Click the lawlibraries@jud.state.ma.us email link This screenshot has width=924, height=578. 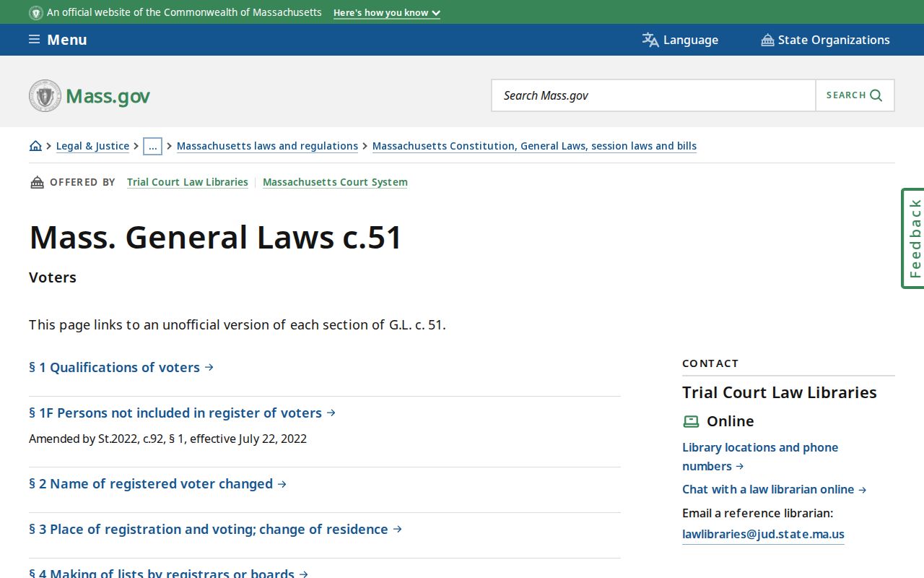pos(763,535)
